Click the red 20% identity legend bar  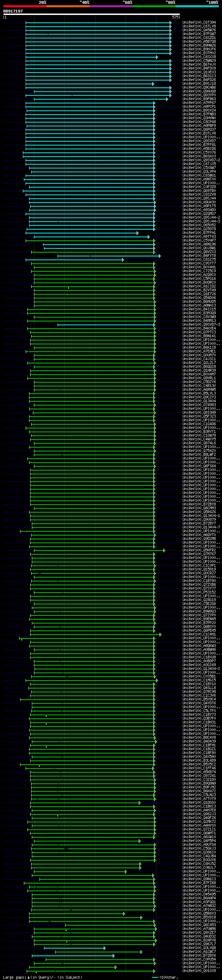(25, 7)
